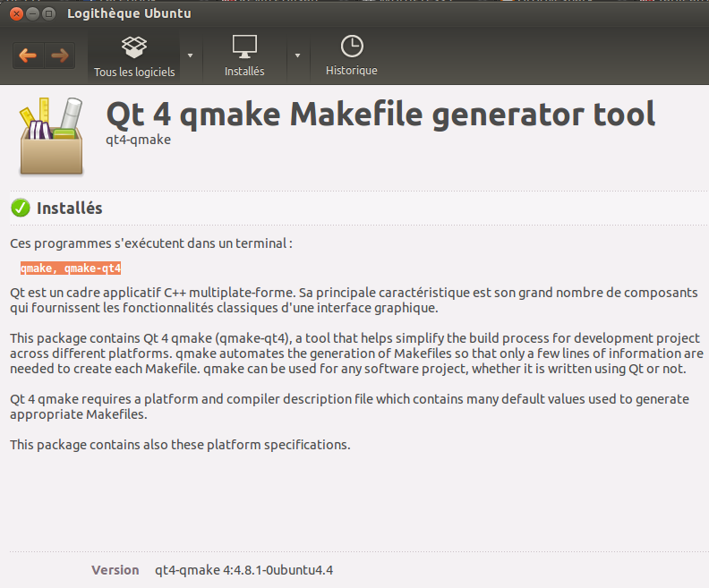Viewport: 709px width, 588px height.
Task: Select the Historique label
Action: click(x=351, y=71)
